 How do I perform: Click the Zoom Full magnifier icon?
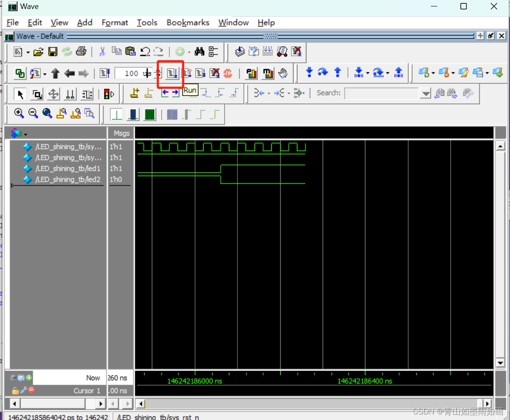[46, 113]
